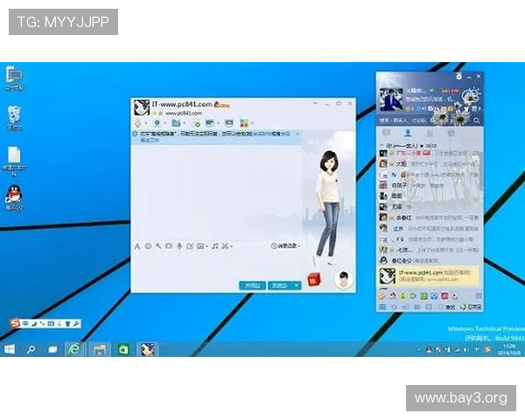This screenshot has width=525, height=420.
Task: Open the emoji face picker
Action: 148,247
